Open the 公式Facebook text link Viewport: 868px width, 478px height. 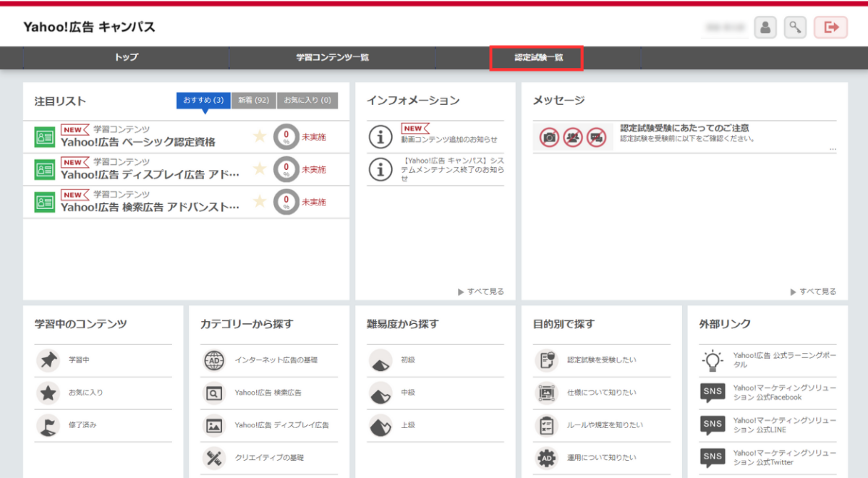pos(785,393)
